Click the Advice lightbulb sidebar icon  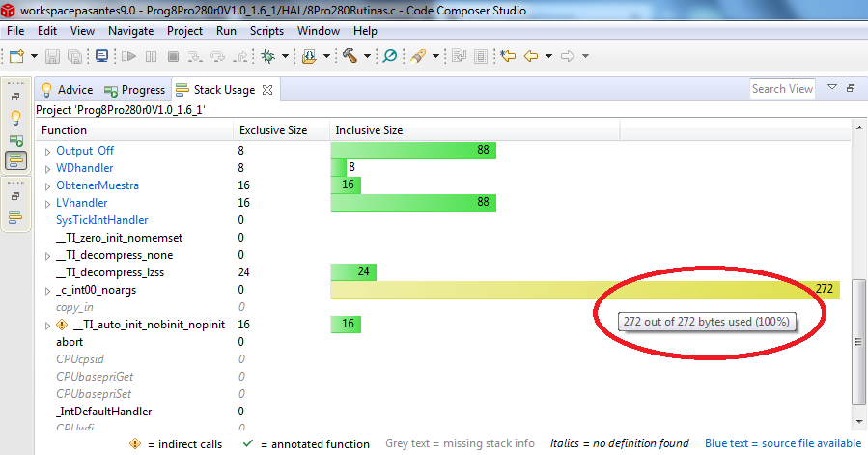[16, 118]
